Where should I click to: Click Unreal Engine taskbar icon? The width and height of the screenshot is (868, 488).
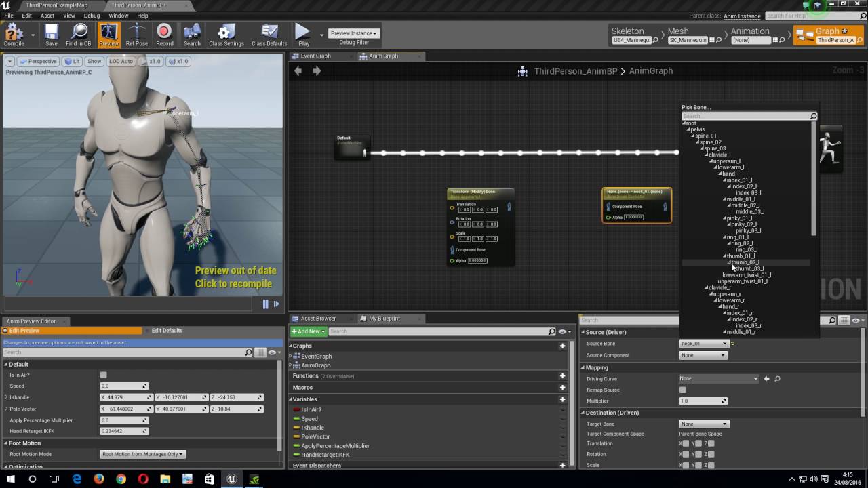click(x=232, y=479)
